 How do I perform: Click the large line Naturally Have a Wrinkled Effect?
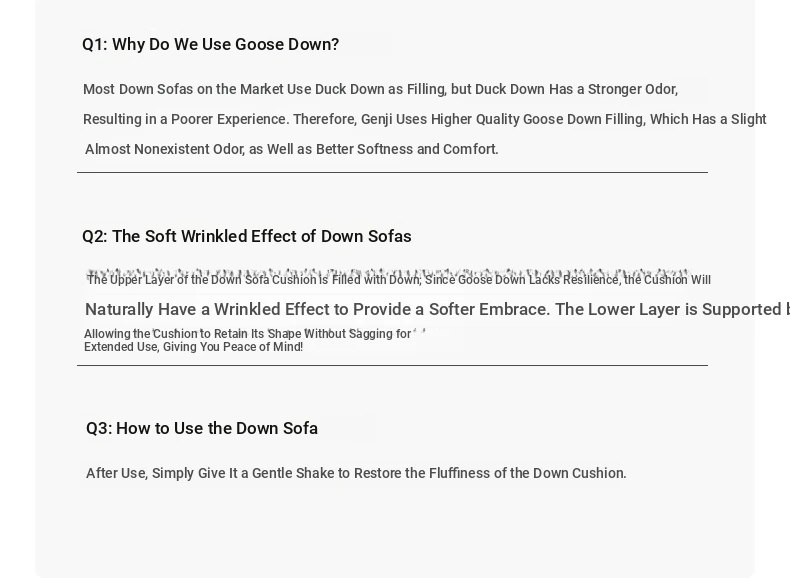[437, 309]
